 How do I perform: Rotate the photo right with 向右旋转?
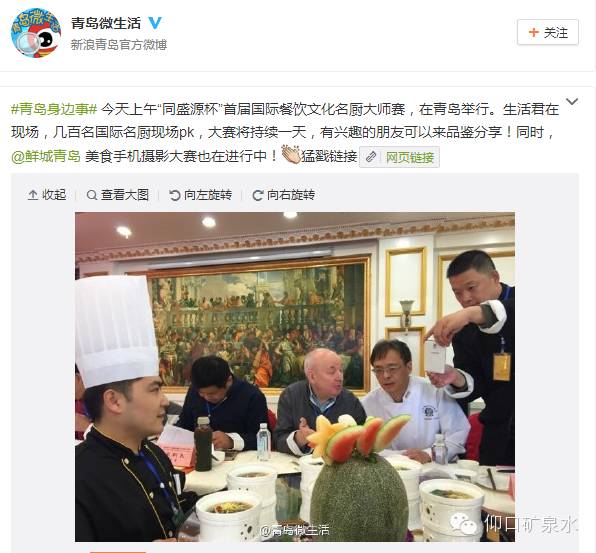pyautogui.click(x=284, y=195)
